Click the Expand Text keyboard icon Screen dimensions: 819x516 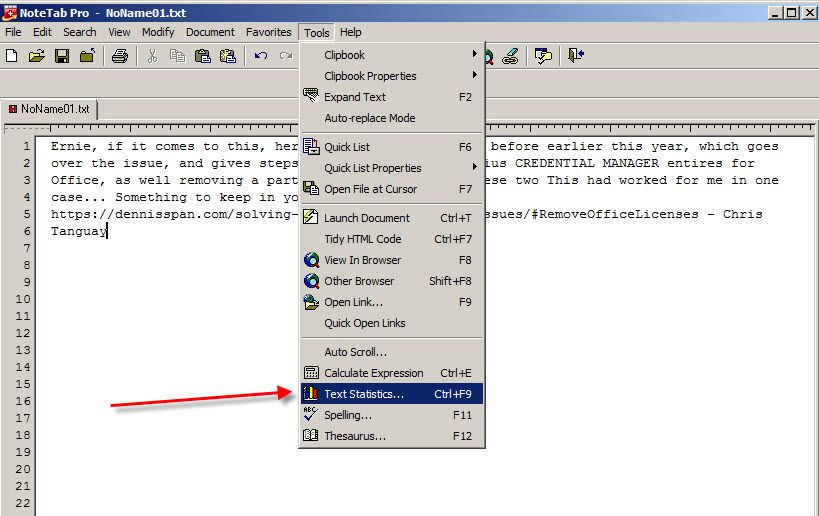311,96
